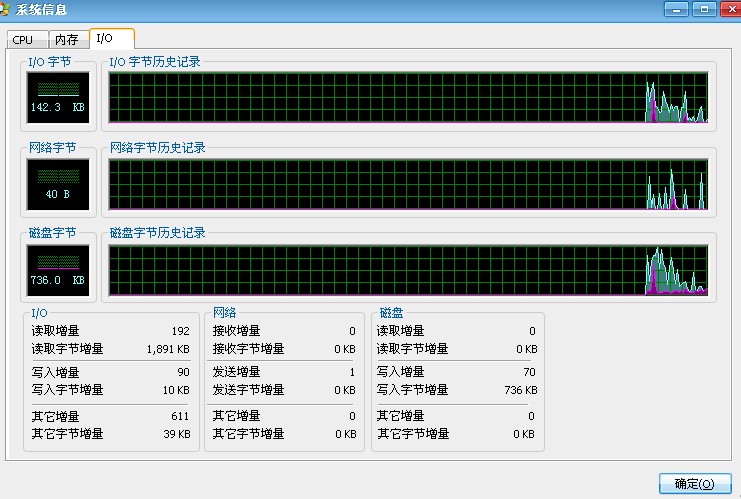
Task: Click the 读取增量 label in 磁盘 group
Action: point(400,331)
